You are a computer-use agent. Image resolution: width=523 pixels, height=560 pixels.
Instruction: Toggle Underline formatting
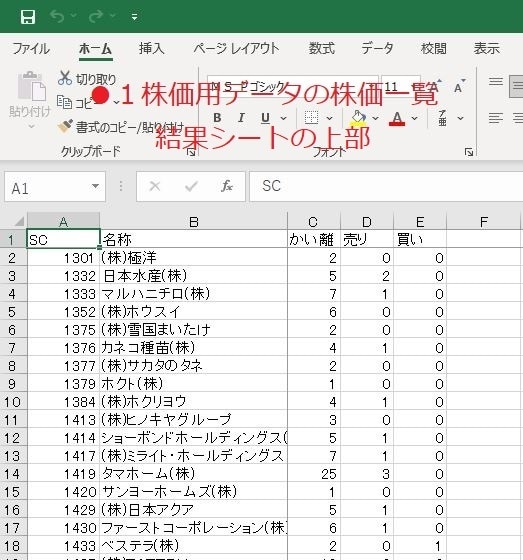265,118
